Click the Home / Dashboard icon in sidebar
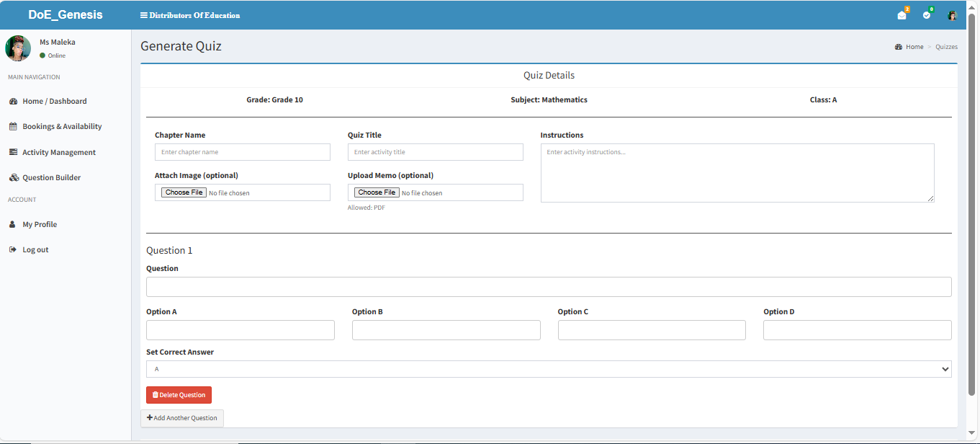The image size is (980, 444). click(13, 102)
